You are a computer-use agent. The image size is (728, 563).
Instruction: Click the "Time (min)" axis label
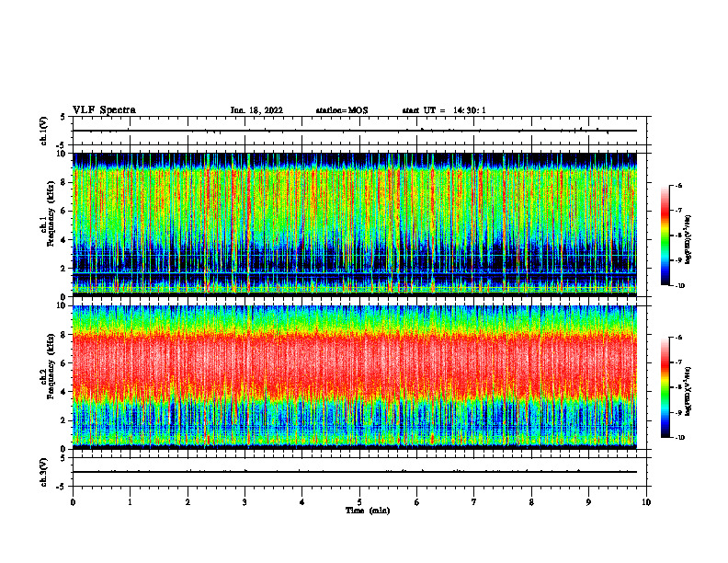(368, 511)
